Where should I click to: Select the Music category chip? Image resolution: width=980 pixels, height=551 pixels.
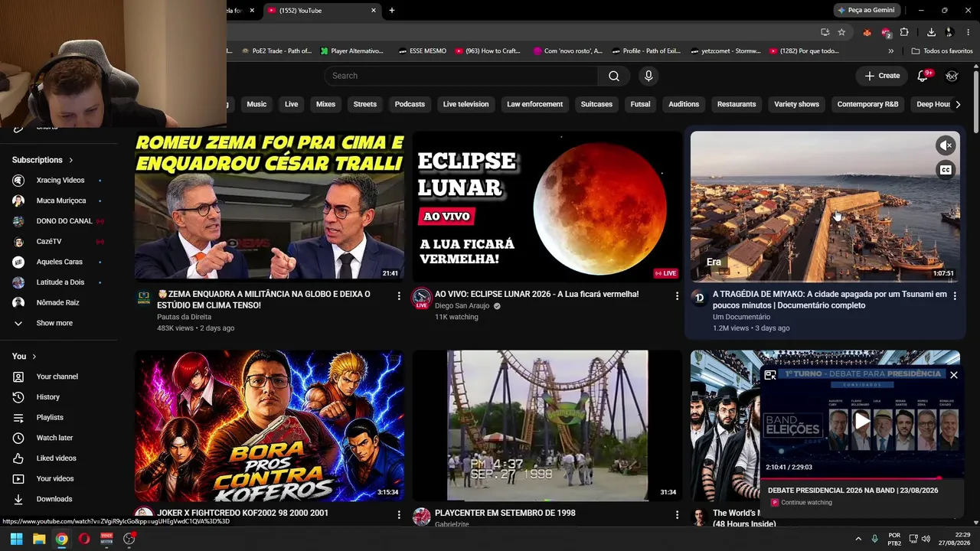[x=256, y=104]
